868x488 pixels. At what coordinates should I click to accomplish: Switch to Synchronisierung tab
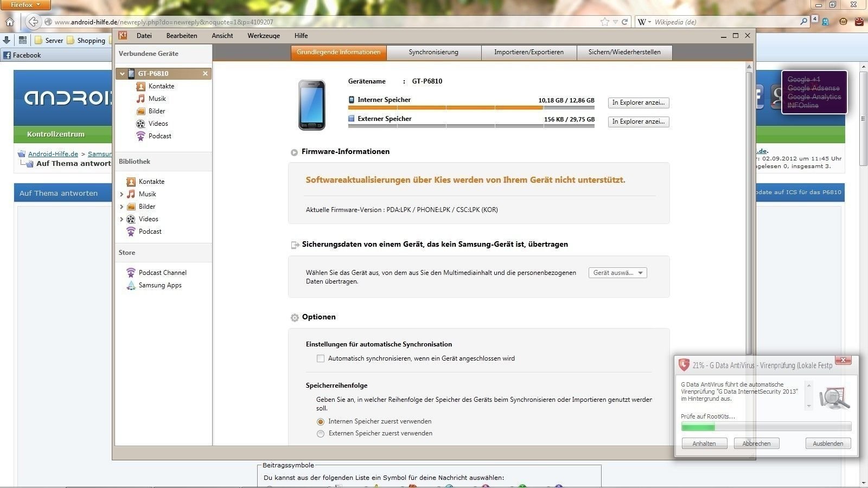pos(433,52)
